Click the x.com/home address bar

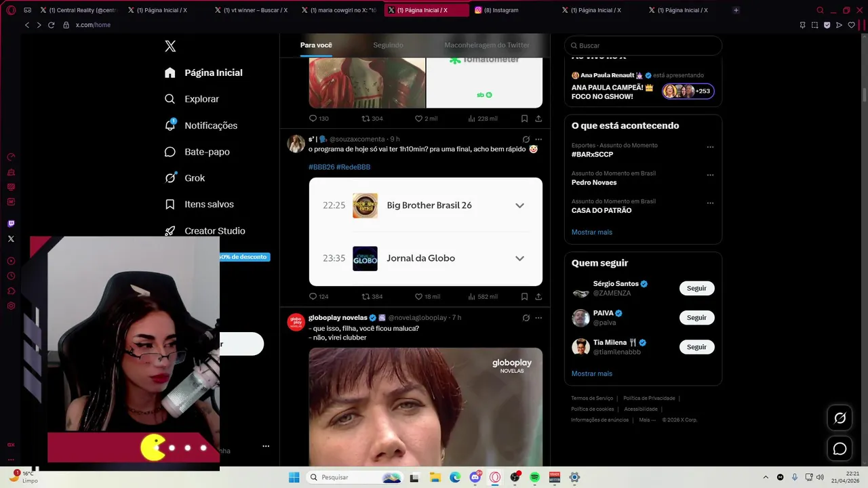(x=93, y=25)
